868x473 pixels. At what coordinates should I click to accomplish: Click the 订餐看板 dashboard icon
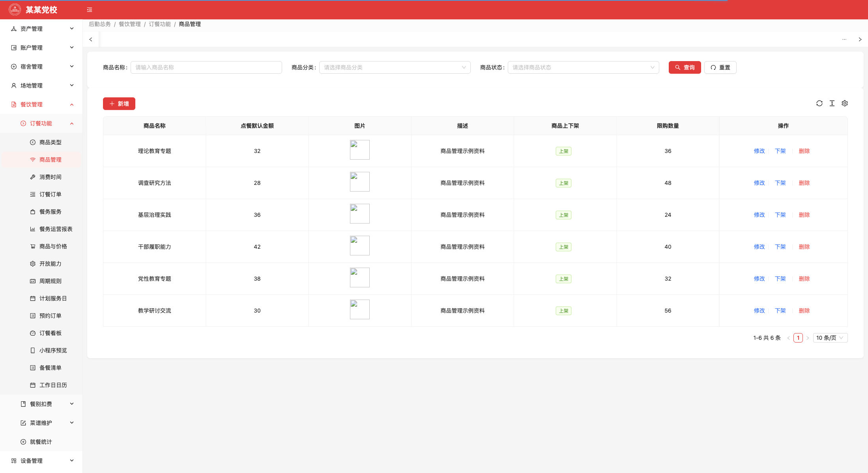click(33, 333)
